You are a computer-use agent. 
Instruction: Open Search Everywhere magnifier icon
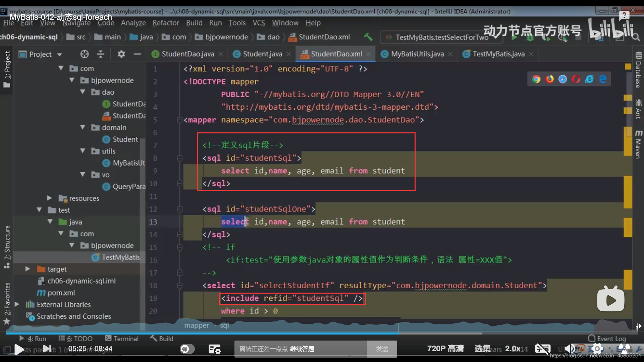(635, 37)
